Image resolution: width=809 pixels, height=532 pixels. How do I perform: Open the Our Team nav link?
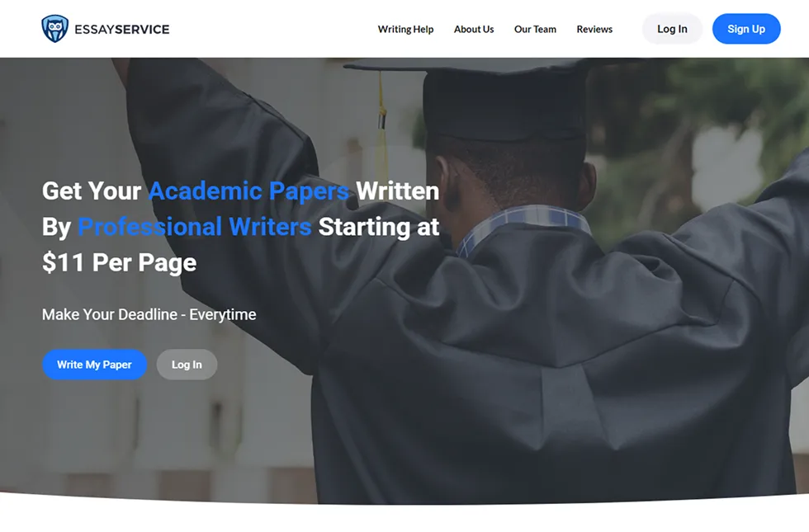[535, 30]
